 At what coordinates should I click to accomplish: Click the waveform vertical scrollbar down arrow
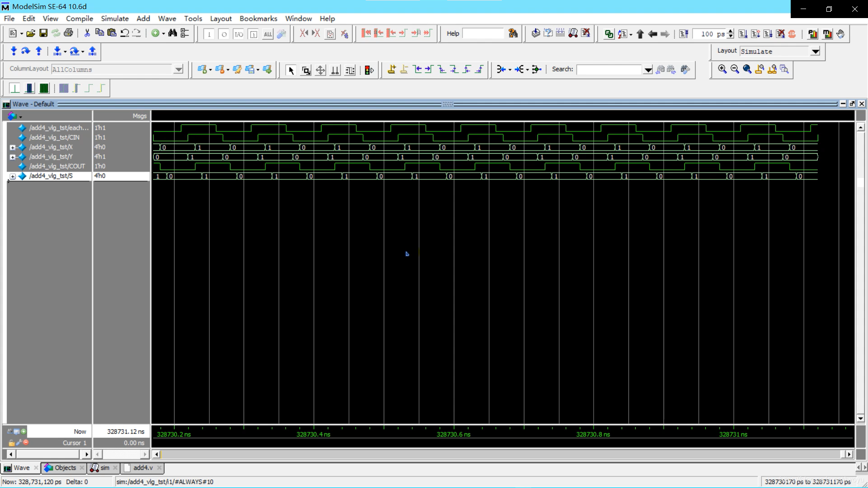[860, 419]
